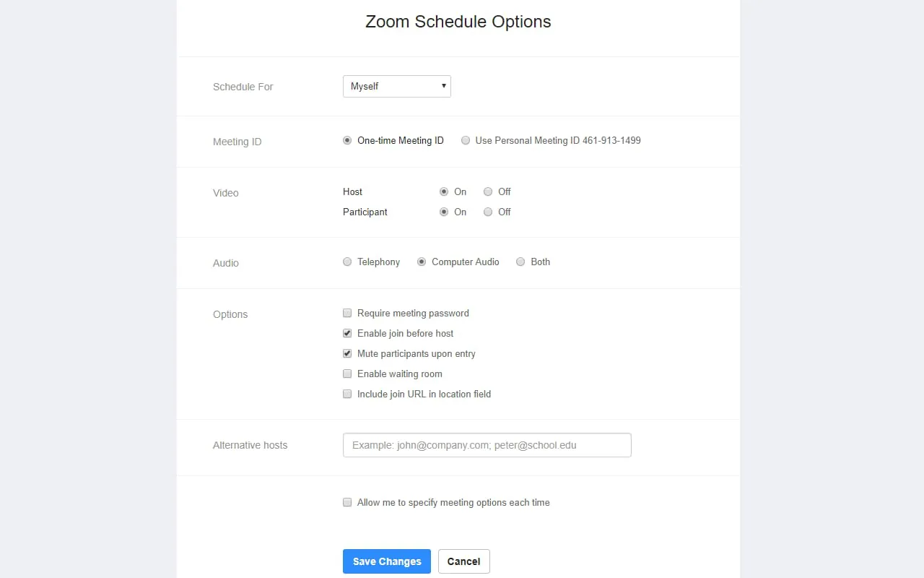Check Include join URL in location field
The height and width of the screenshot is (578, 924).
[347, 394]
